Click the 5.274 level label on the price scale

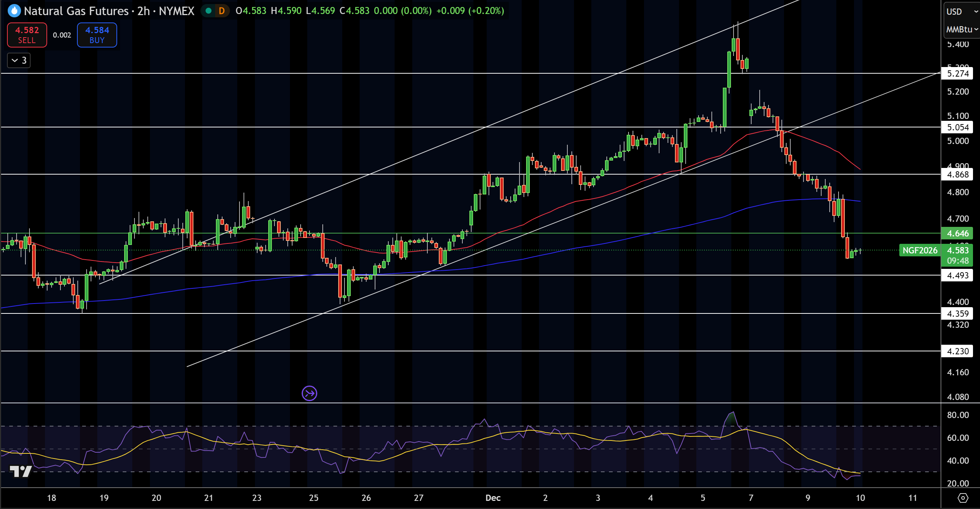click(x=957, y=74)
